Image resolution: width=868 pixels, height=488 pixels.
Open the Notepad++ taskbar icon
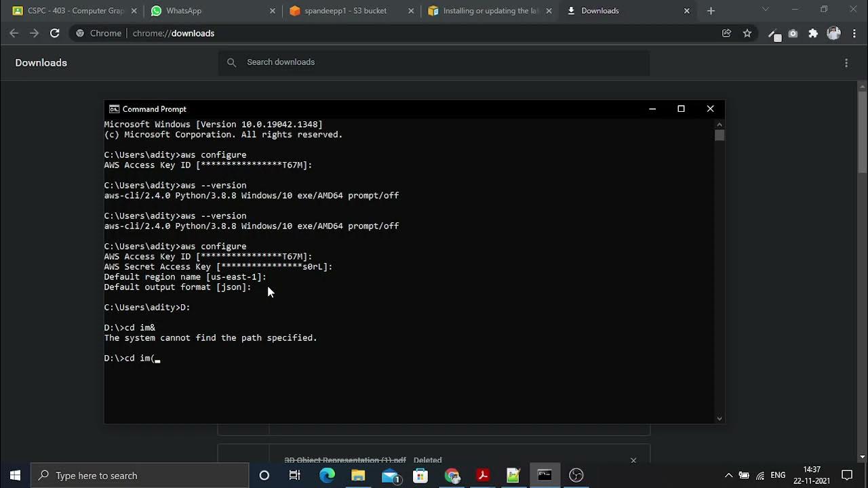coord(513,475)
